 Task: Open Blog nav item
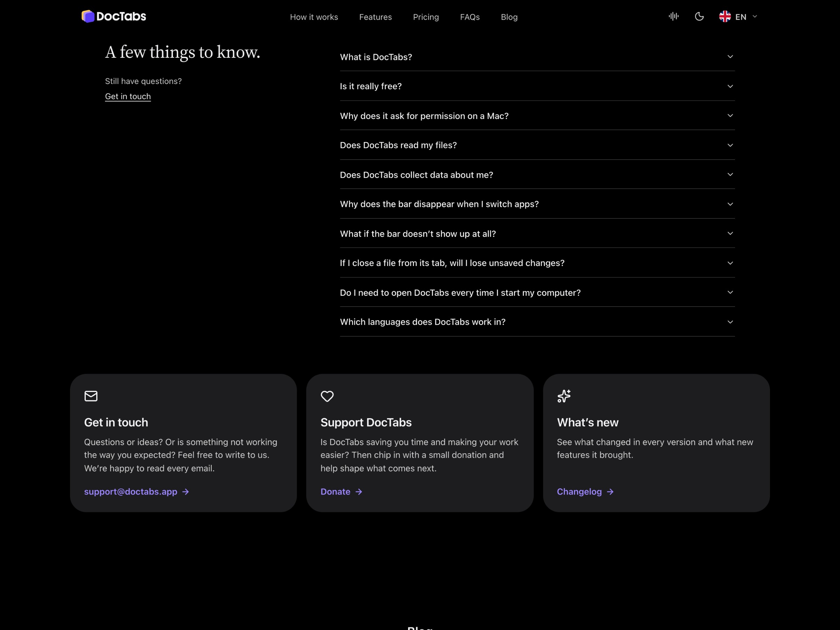coord(509,17)
